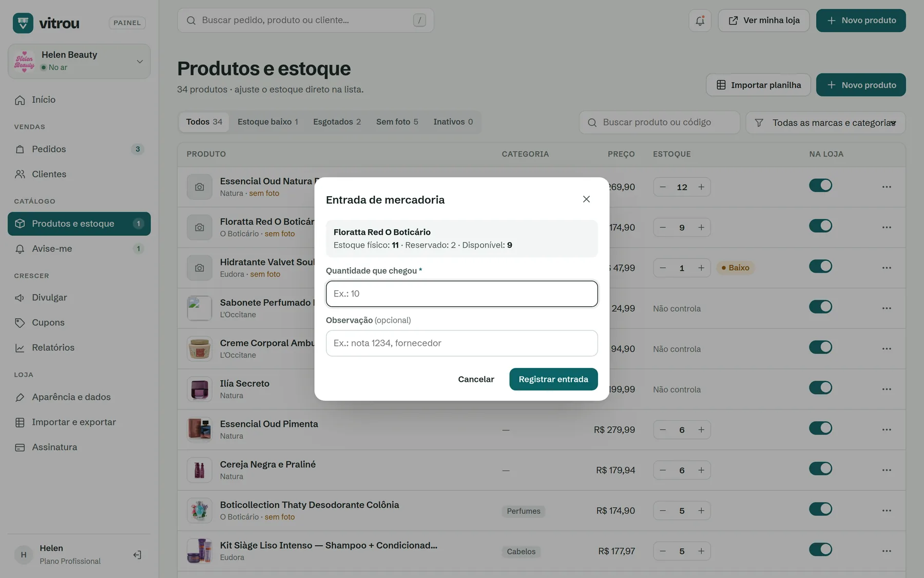Increase stock for Essencial Oud Pimenta
924x578 pixels.
tap(701, 430)
